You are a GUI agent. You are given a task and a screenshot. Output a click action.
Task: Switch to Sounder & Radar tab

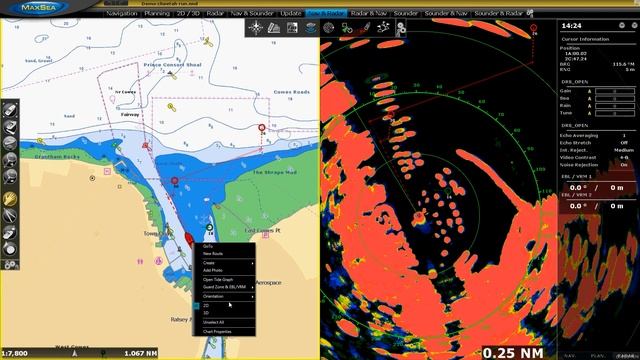point(498,13)
